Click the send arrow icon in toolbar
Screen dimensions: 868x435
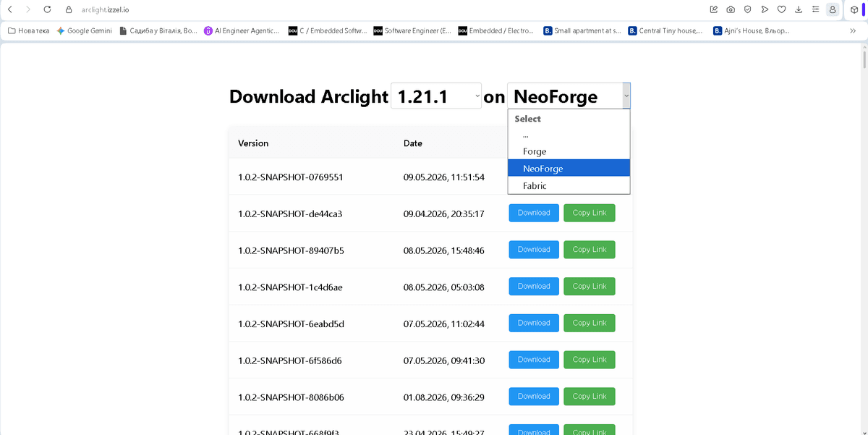click(x=765, y=9)
